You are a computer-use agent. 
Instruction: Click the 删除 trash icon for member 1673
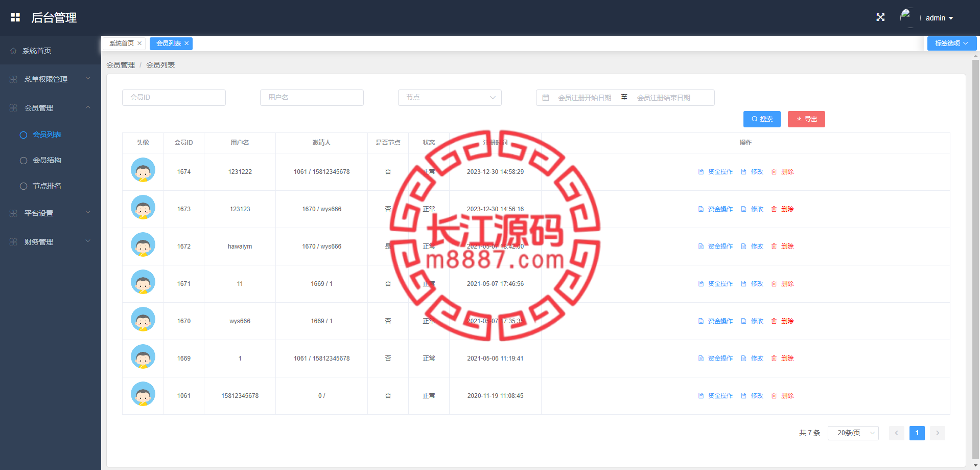coord(774,209)
